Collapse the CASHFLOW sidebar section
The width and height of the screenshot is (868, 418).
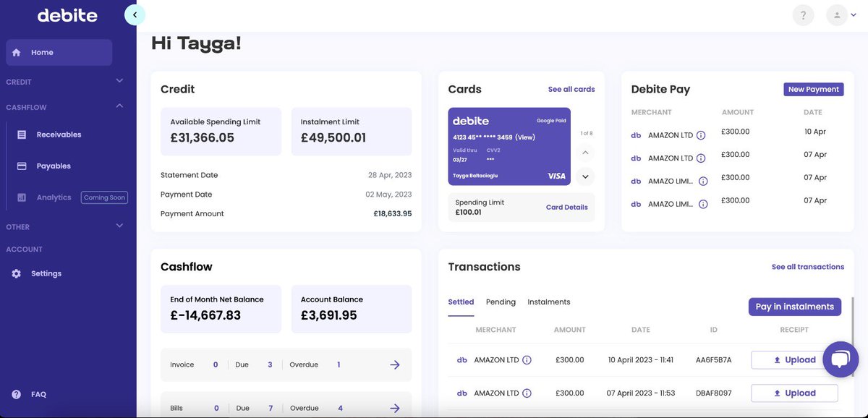click(x=65, y=107)
